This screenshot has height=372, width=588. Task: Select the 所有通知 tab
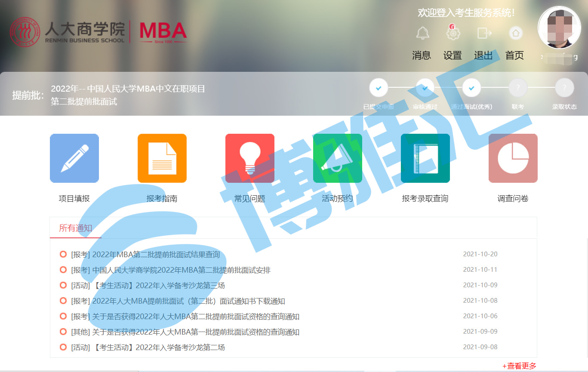click(x=76, y=228)
